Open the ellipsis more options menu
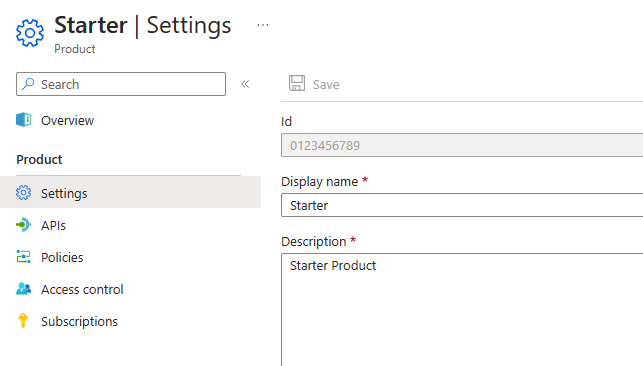 (263, 25)
